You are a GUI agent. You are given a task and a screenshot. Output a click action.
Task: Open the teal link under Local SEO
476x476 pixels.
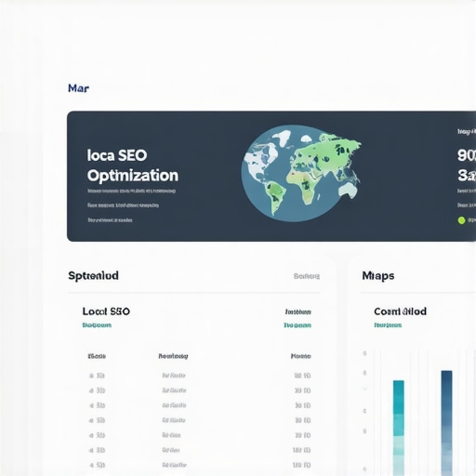point(97,325)
